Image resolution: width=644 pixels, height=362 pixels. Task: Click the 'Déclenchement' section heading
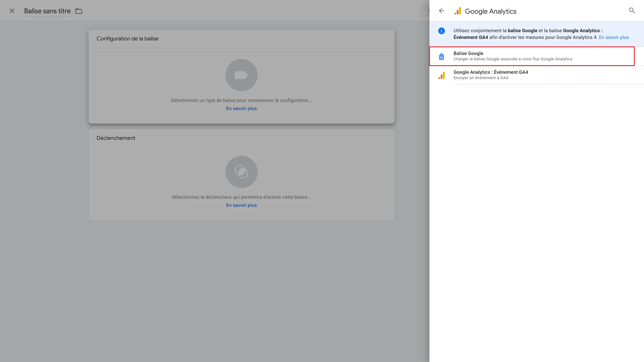click(116, 138)
